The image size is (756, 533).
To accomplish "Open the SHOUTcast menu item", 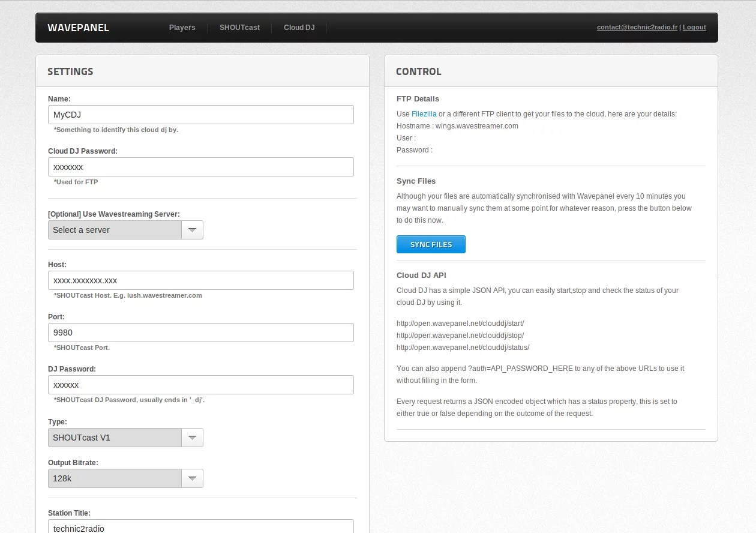I will [239, 28].
